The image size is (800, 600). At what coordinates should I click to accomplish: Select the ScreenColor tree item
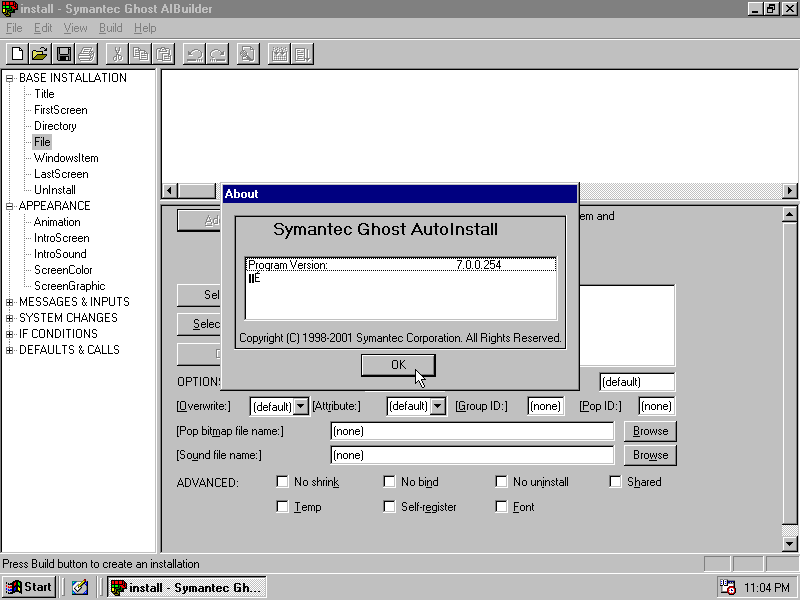click(63, 270)
